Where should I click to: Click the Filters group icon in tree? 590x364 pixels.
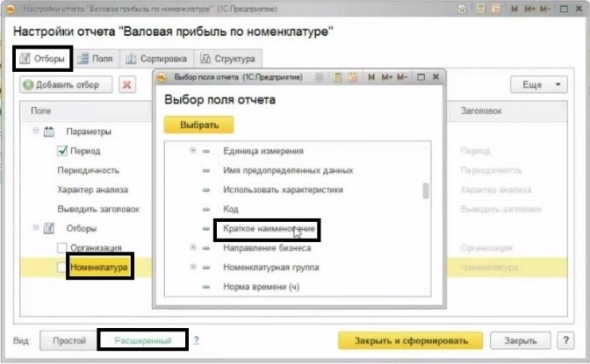point(49,228)
